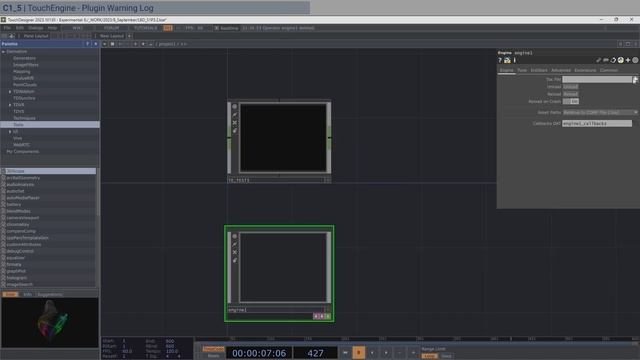The width and height of the screenshot is (640, 360).
Task: Browse for Tox File with file icon
Action: 635,80
